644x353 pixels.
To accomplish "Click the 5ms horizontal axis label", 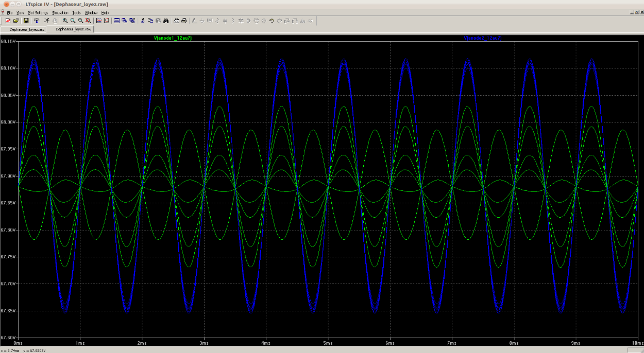I will click(x=328, y=343).
